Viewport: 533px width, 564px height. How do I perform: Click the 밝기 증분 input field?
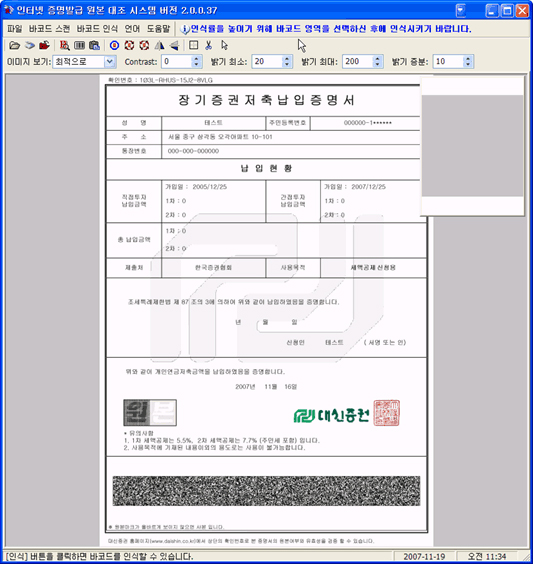pos(448,62)
